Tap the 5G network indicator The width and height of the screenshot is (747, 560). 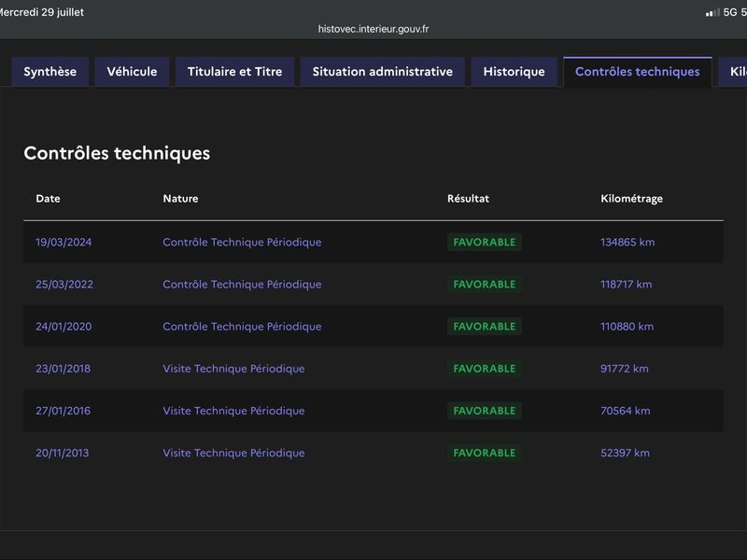click(x=730, y=12)
